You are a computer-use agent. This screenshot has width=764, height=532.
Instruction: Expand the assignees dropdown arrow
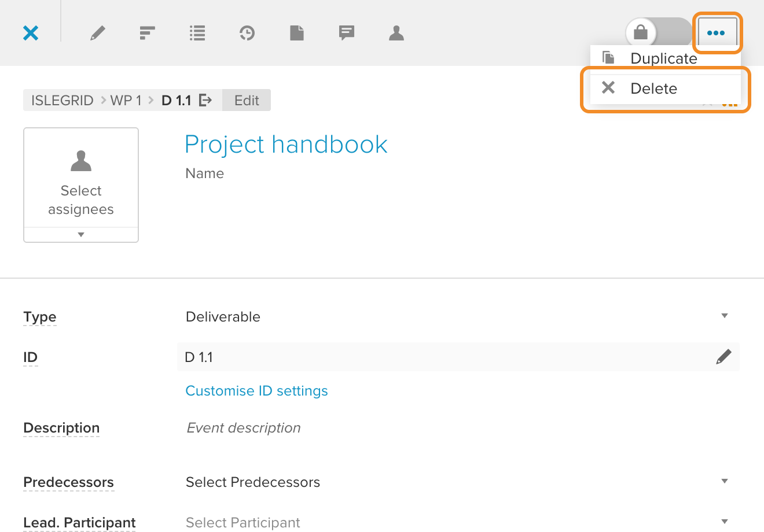tap(81, 235)
